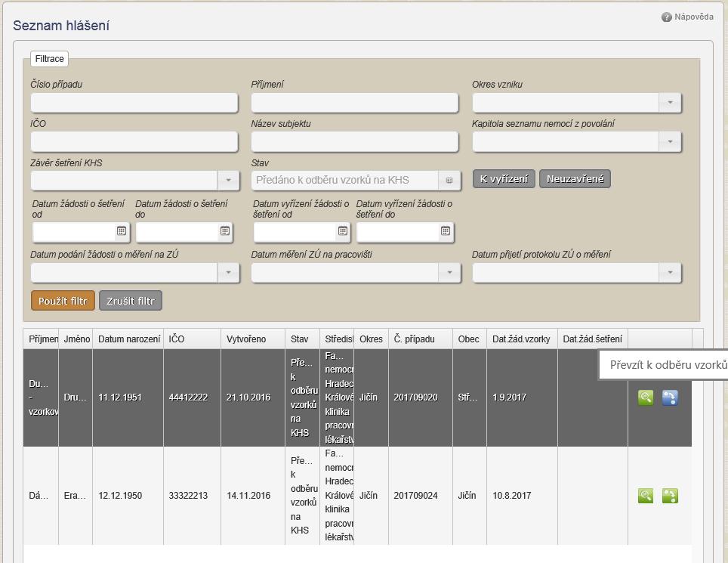Sort by Č. případu column header

[421, 339]
